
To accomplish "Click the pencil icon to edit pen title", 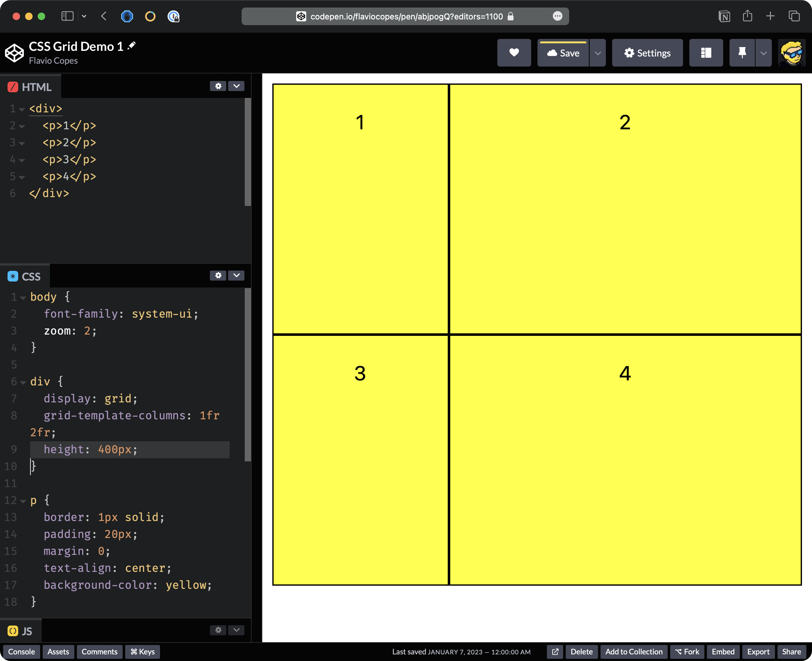I will click(x=132, y=46).
